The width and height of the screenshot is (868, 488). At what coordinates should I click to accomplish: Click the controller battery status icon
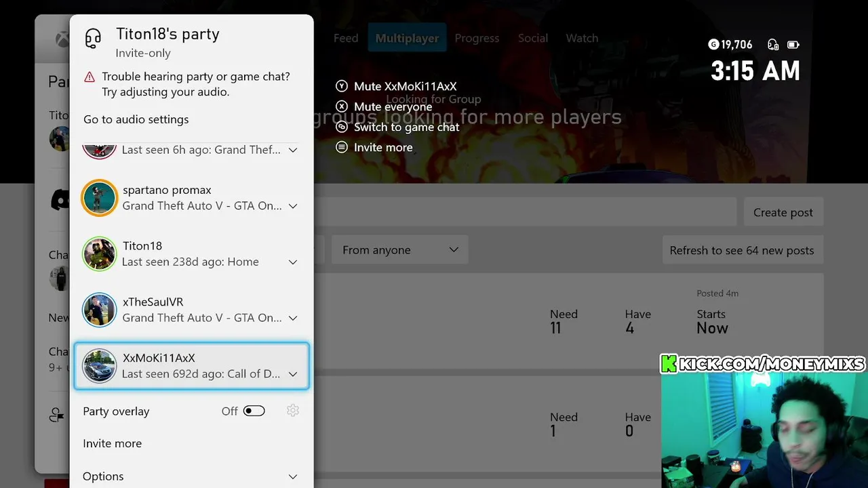tap(793, 45)
